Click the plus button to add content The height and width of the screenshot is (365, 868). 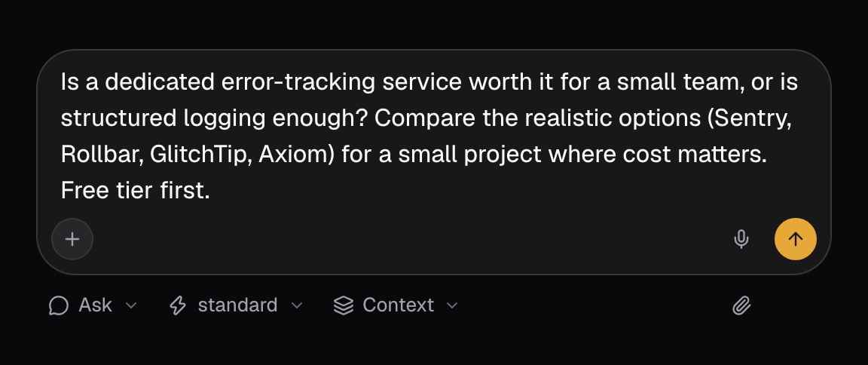(x=72, y=239)
